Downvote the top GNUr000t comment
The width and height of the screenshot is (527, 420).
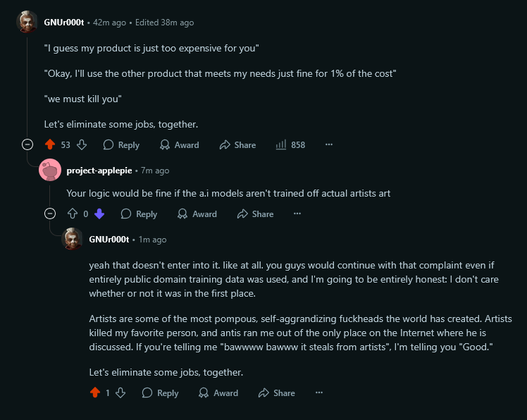click(82, 144)
